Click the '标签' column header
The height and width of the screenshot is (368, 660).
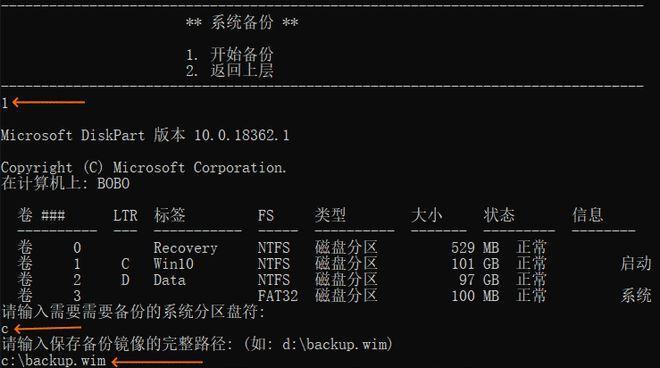169,215
